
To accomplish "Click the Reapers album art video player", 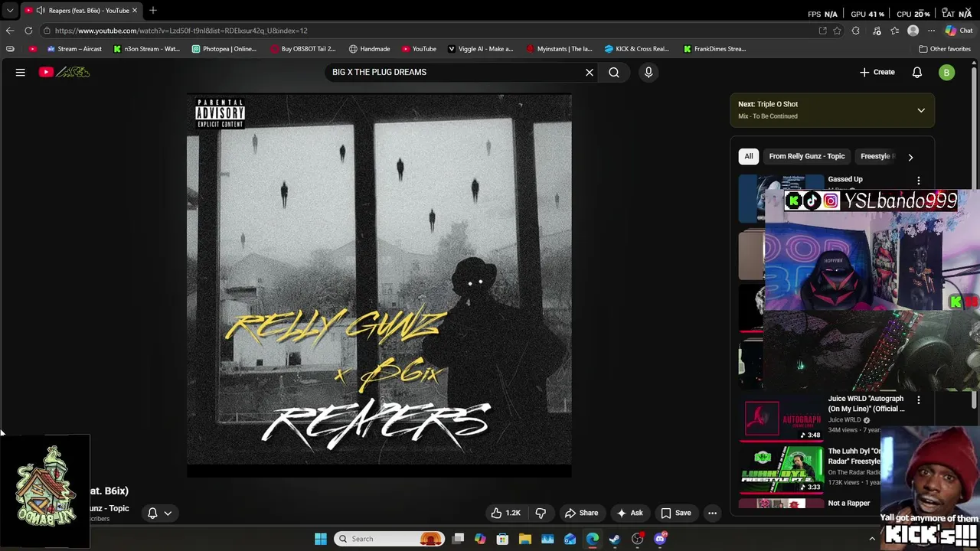I will 379,285.
